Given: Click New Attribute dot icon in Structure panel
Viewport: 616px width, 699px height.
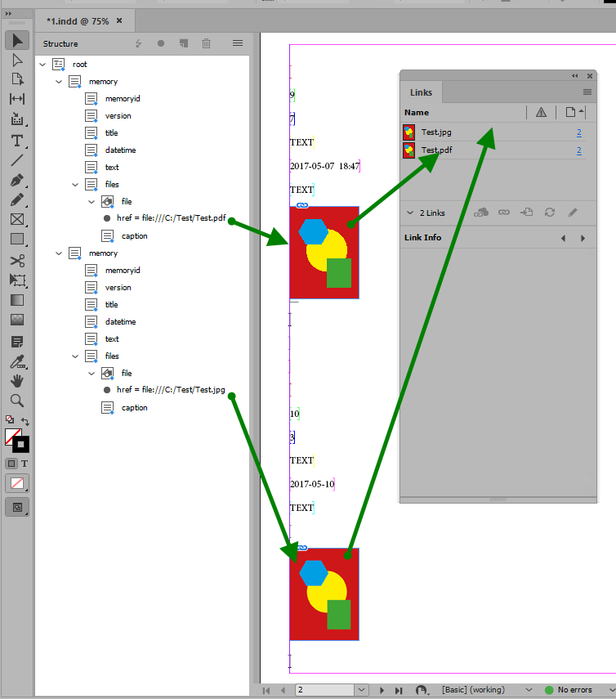Looking at the screenshot, I should pos(161,43).
